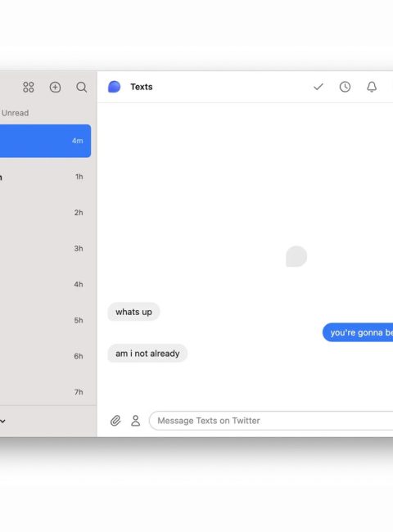This screenshot has width=393, height=532.
Task: Select the 'whats up' message bubble
Action: coord(133,312)
